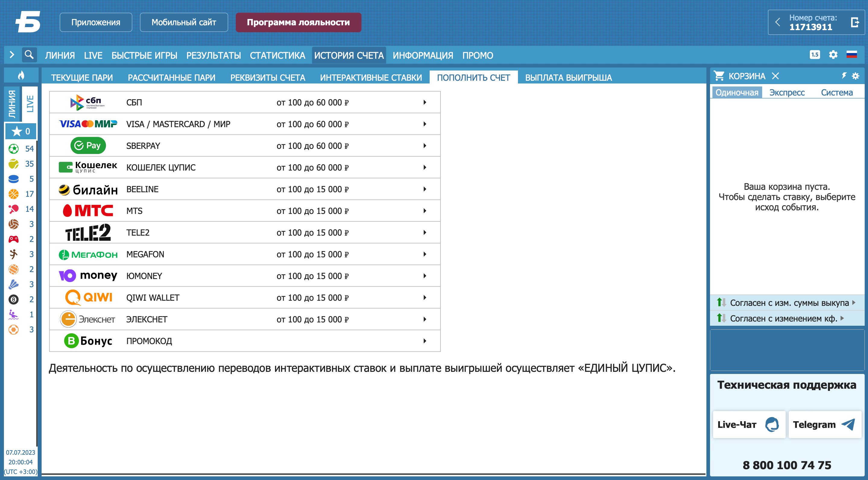Open the Программа лояльности button
Screen dimensions: 868x480
click(298, 23)
